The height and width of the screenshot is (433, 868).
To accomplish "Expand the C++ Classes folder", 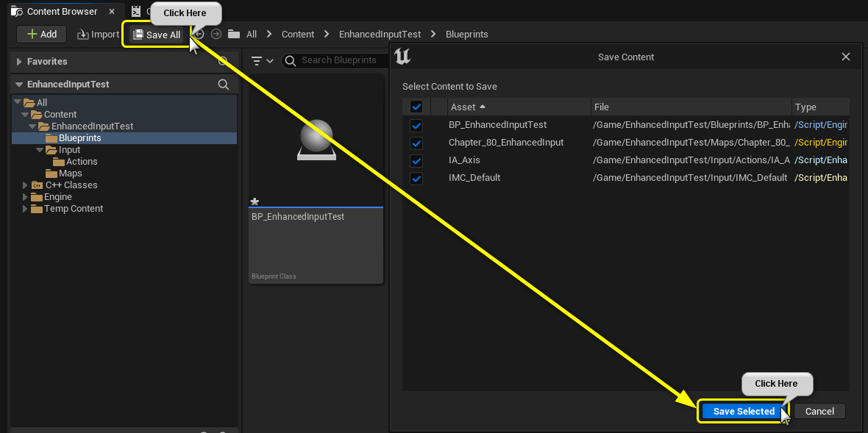I will coord(25,185).
